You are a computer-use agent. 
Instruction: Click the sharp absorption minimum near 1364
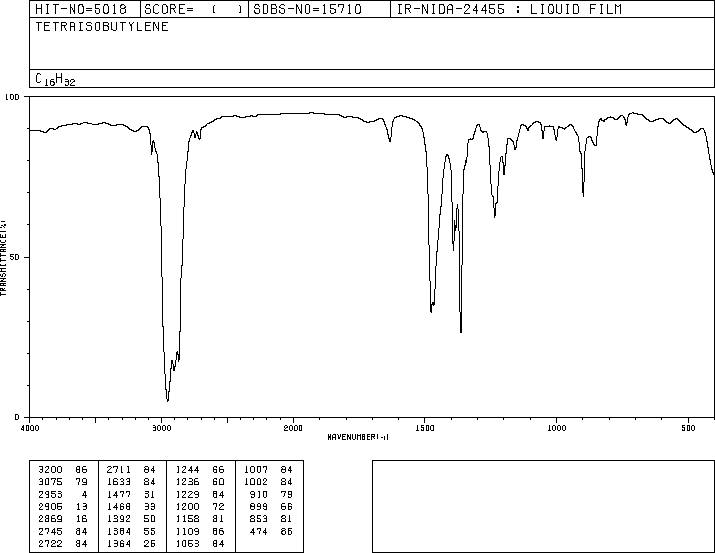[461, 331]
